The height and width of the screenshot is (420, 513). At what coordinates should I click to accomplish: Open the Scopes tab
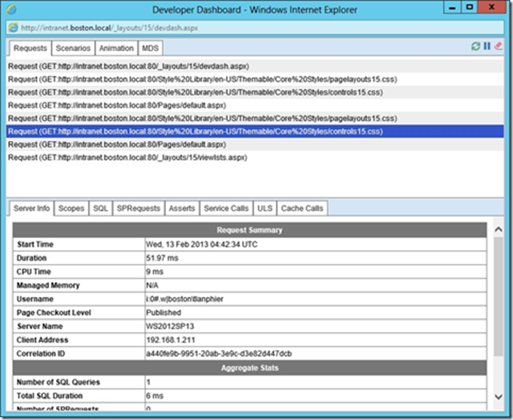[x=71, y=209]
